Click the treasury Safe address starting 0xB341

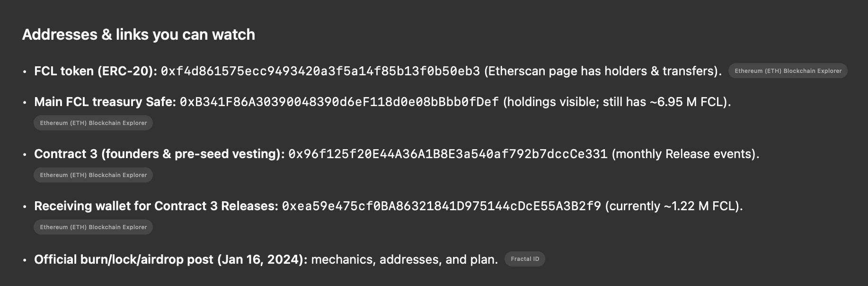point(339,102)
